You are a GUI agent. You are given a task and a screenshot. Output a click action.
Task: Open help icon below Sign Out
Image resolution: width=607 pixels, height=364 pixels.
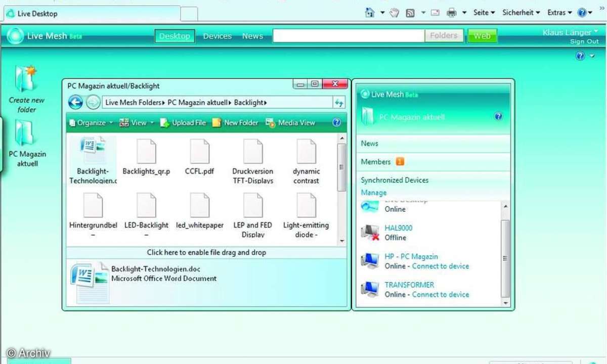tap(580, 56)
